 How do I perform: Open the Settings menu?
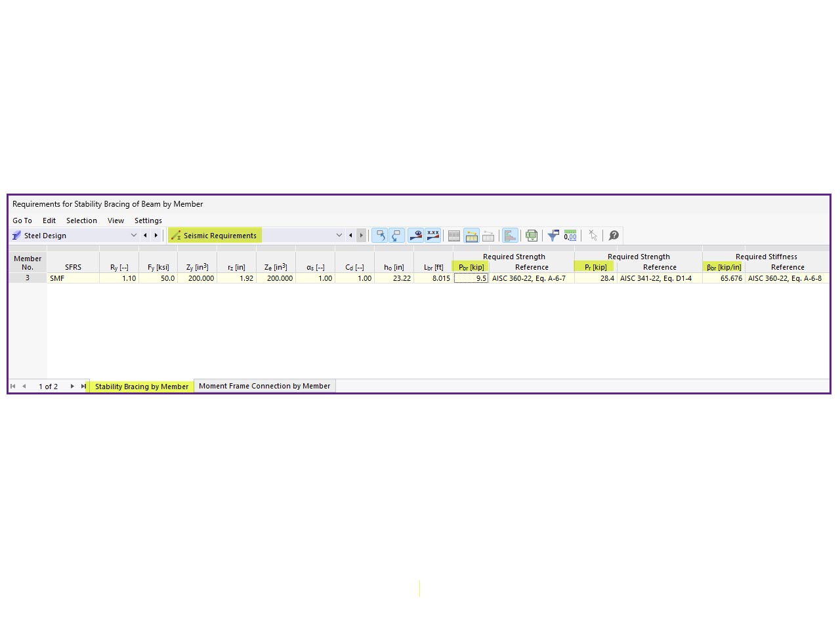(148, 220)
